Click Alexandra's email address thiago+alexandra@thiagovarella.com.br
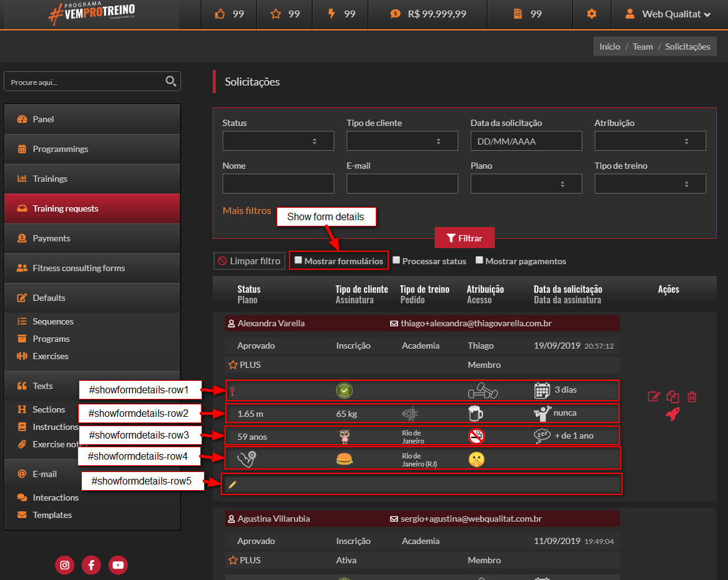The width and height of the screenshot is (728, 580). (x=476, y=323)
